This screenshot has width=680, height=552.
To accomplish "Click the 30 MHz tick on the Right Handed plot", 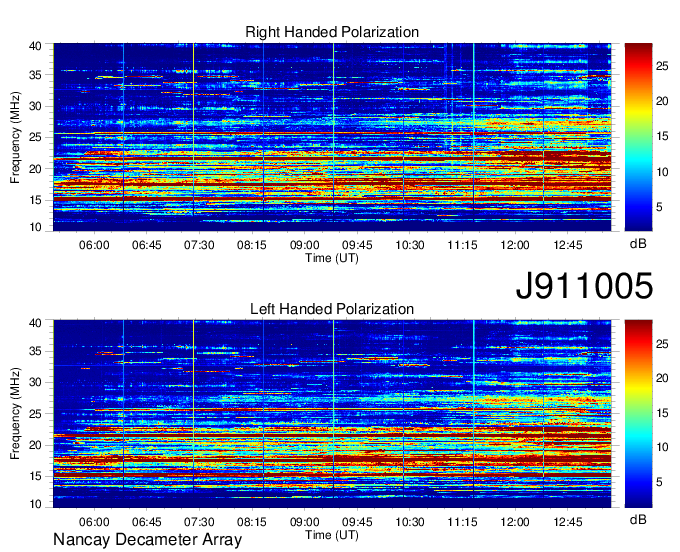I will point(35,106).
